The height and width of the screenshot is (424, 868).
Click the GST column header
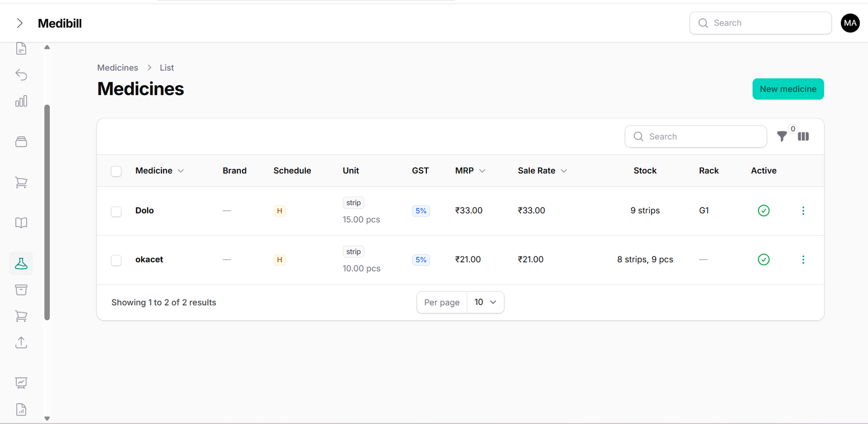pyautogui.click(x=420, y=170)
